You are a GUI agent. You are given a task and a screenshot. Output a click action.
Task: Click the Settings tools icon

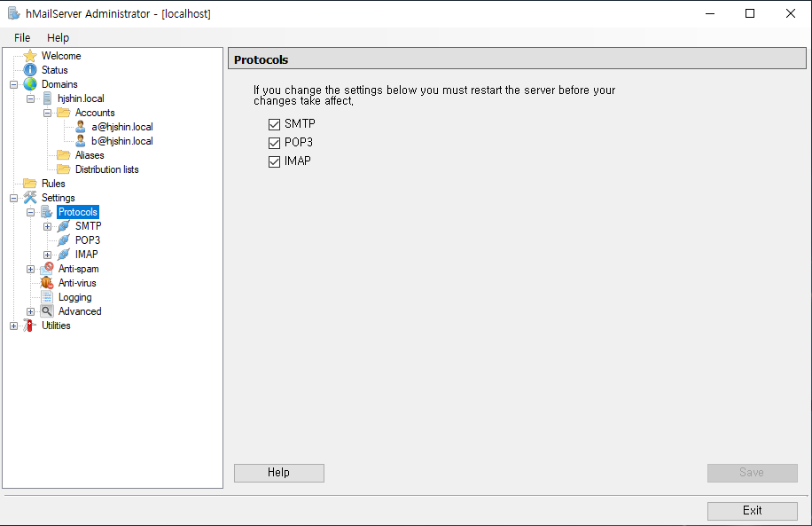(x=30, y=198)
